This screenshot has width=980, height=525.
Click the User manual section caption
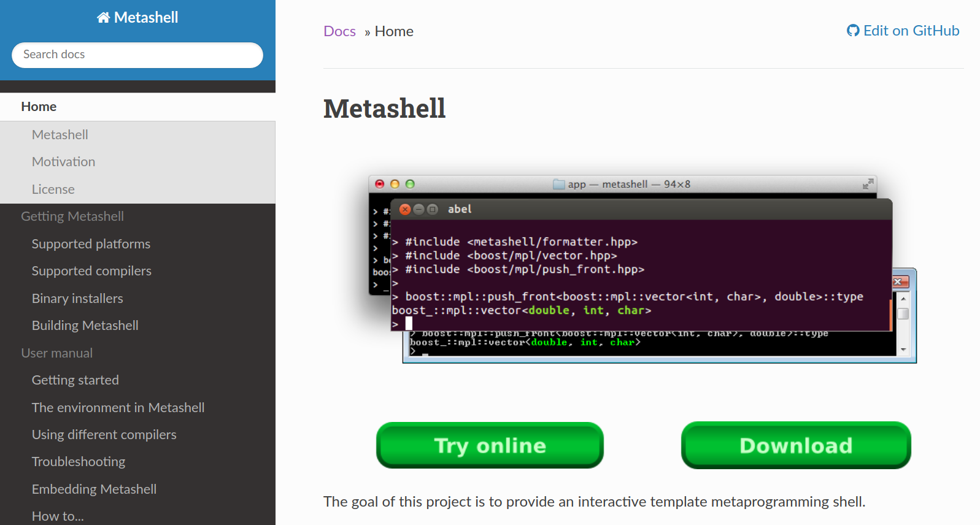pyautogui.click(x=57, y=353)
